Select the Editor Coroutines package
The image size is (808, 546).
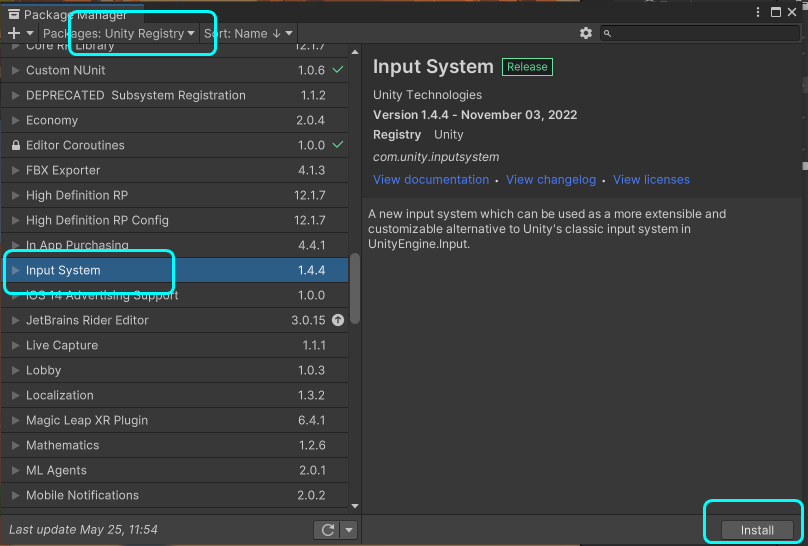[175, 145]
